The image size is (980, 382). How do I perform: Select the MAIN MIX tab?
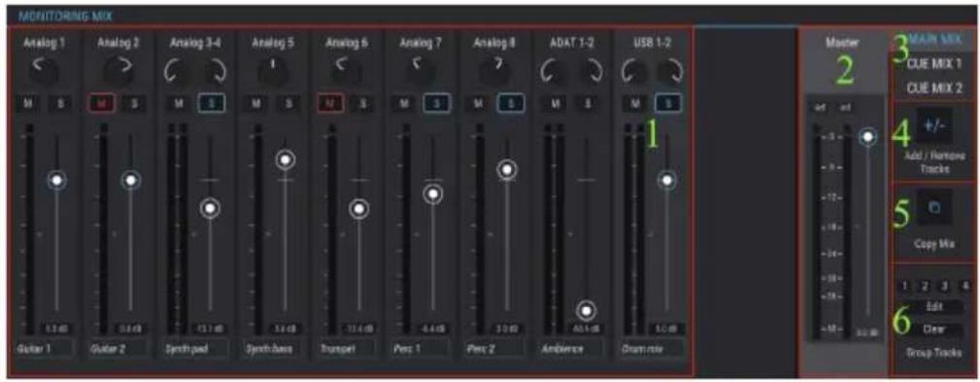(935, 40)
